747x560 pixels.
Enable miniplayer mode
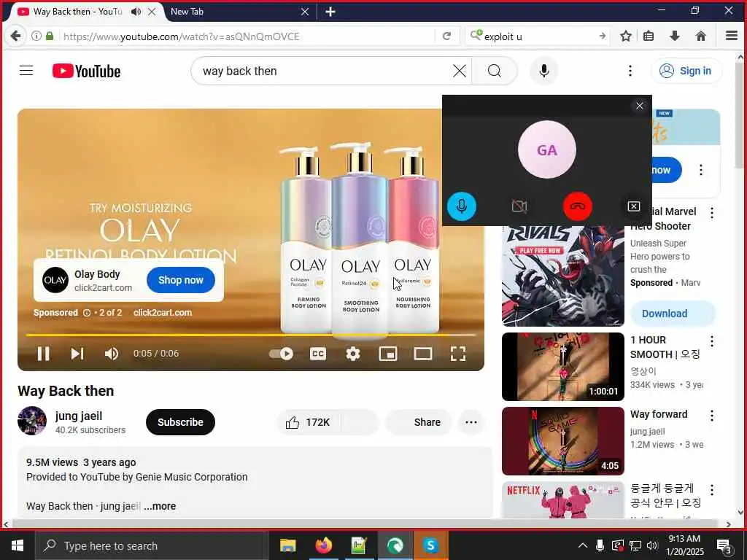pos(388,354)
